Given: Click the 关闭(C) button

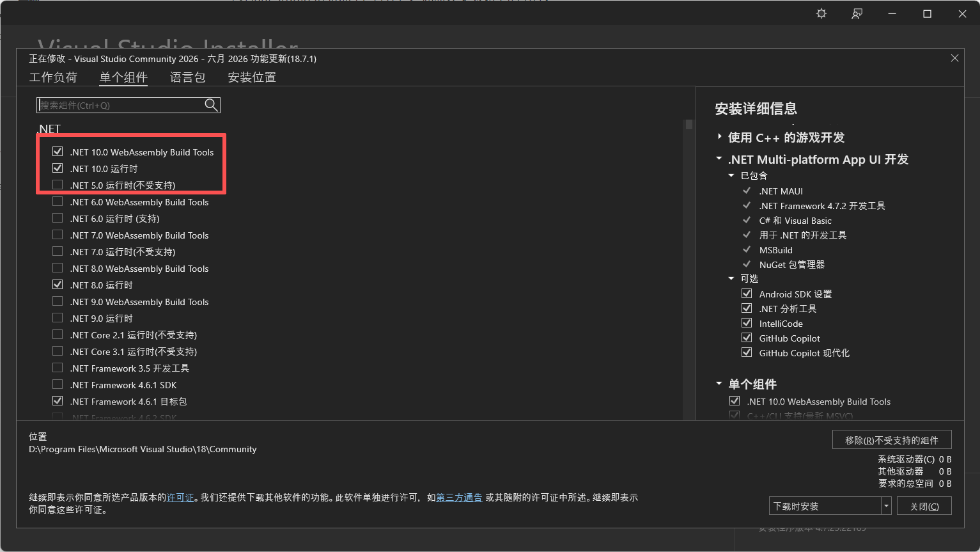Looking at the screenshot, I should point(924,506).
